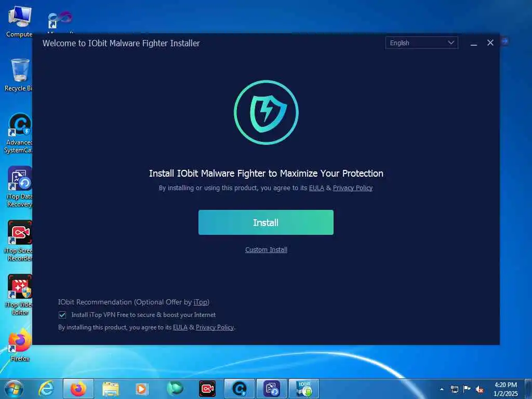Select the Computer desktop icon
This screenshot has height=399, width=532.
click(19, 21)
